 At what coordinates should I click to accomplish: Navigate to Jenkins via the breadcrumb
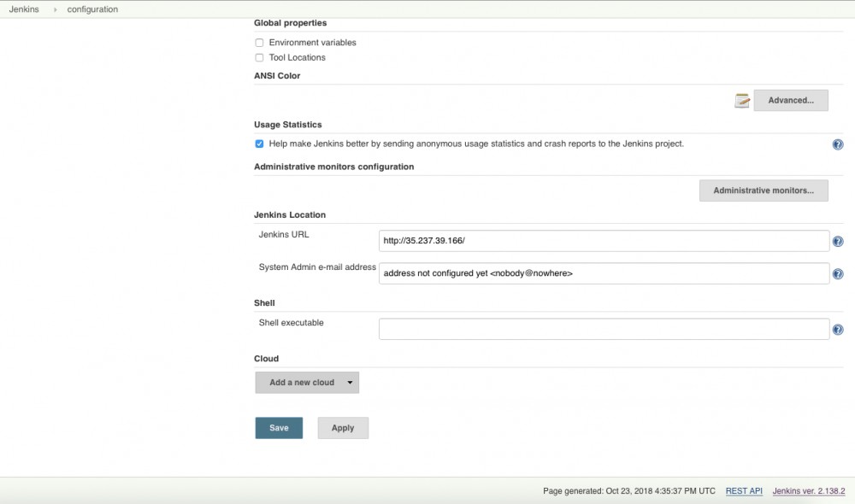pyautogui.click(x=23, y=9)
